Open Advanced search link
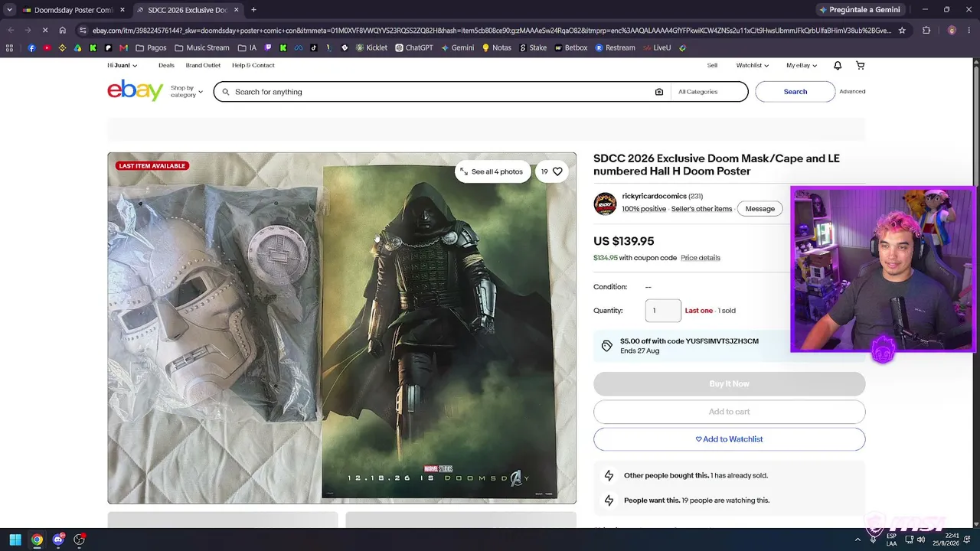The image size is (980, 551). [852, 92]
